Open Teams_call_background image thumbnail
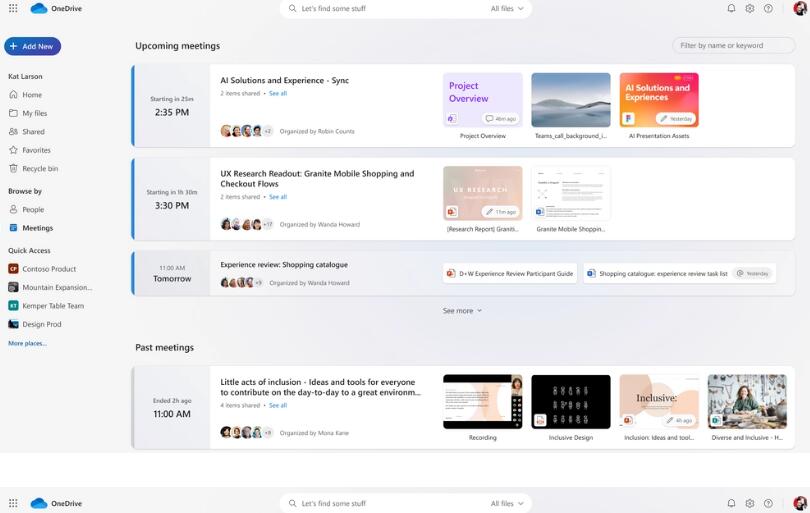This screenshot has width=810, height=513. (x=571, y=100)
